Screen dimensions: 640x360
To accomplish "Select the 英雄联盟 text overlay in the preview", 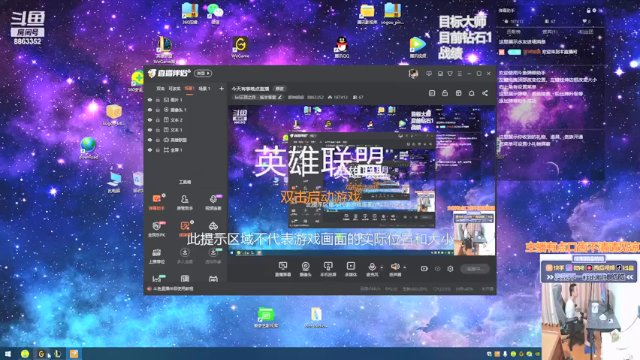I will 319,161.
